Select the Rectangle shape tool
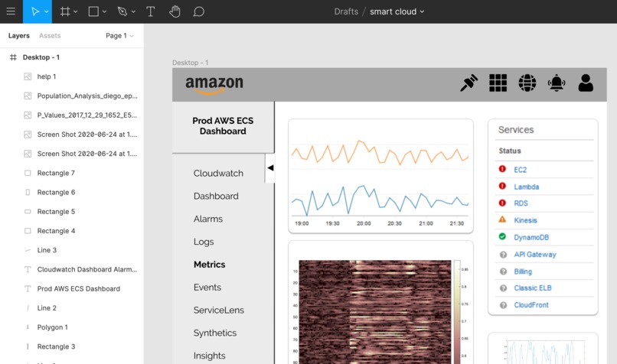617x364 pixels. coord(93,11)
